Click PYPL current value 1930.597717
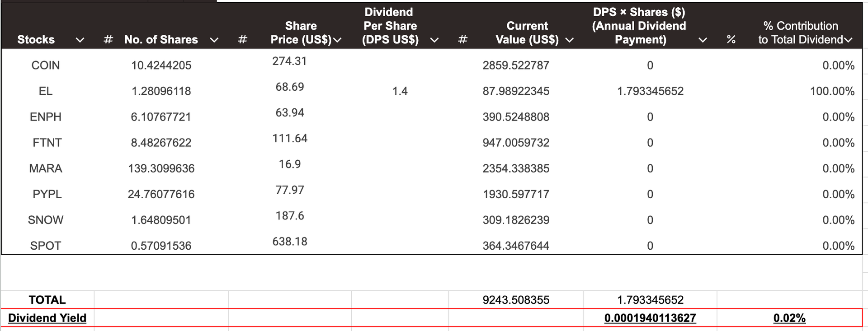868x331 pixels. (x=516, y=194)
